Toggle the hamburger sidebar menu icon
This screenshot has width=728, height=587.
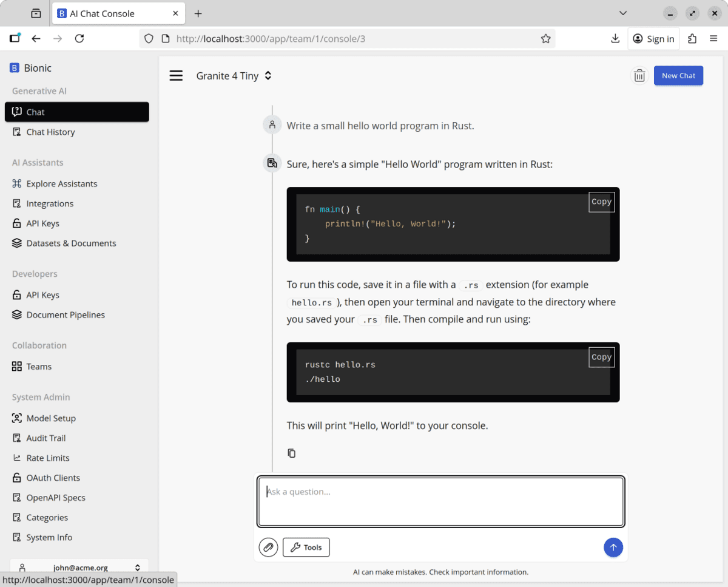(176, 76)
